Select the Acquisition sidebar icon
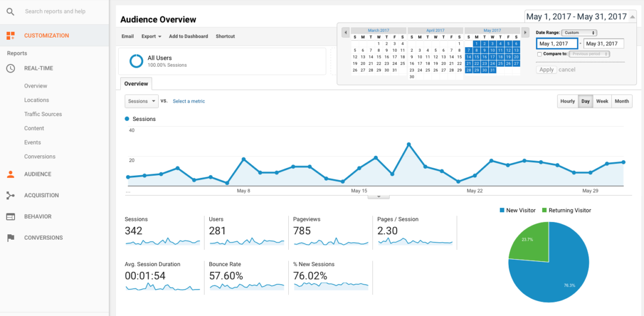The image size is (644, 316). click(x=11, y=195)
